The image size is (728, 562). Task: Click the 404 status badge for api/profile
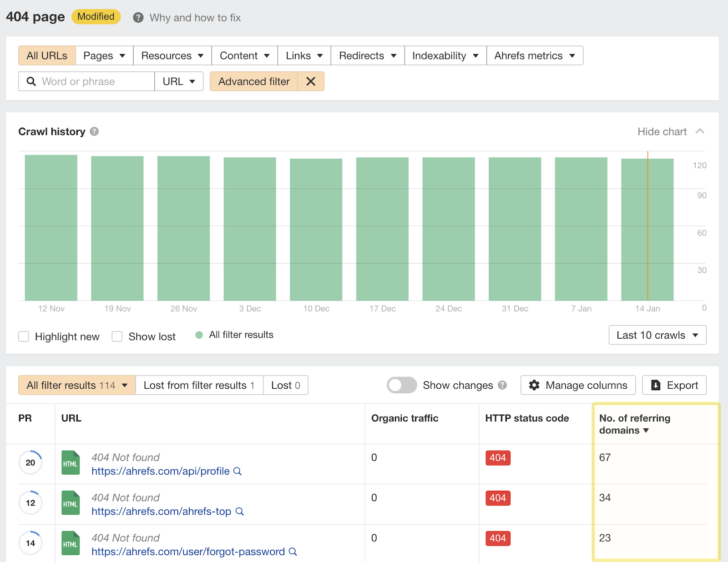pyautogui.click(x=498, y=458)
